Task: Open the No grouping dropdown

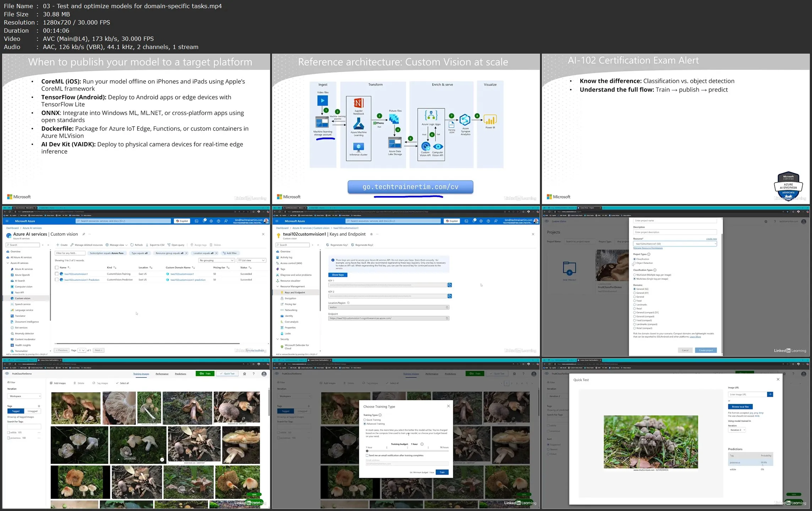Action: 217,260
